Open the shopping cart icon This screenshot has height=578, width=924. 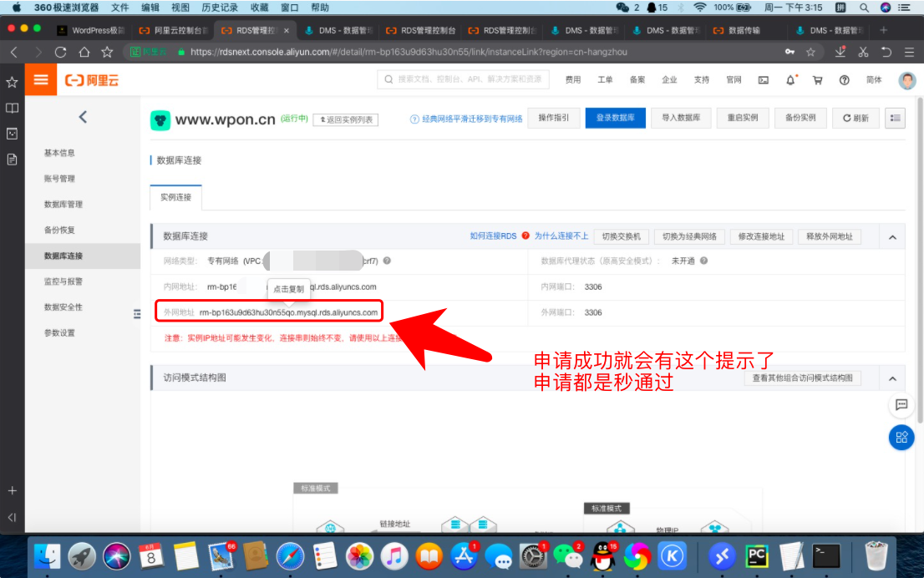tap(817, 80)
